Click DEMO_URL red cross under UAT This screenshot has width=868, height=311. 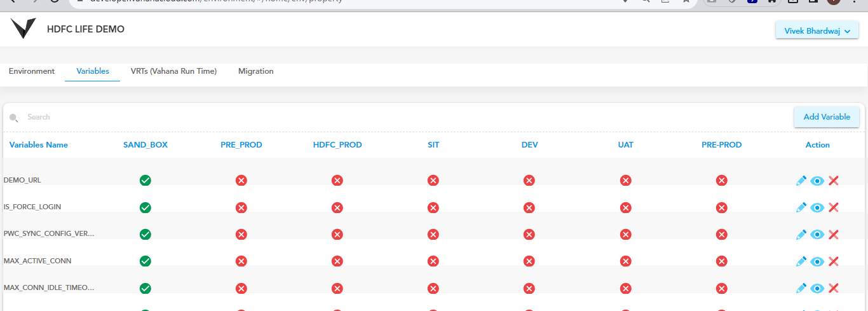tap(626, 181)
